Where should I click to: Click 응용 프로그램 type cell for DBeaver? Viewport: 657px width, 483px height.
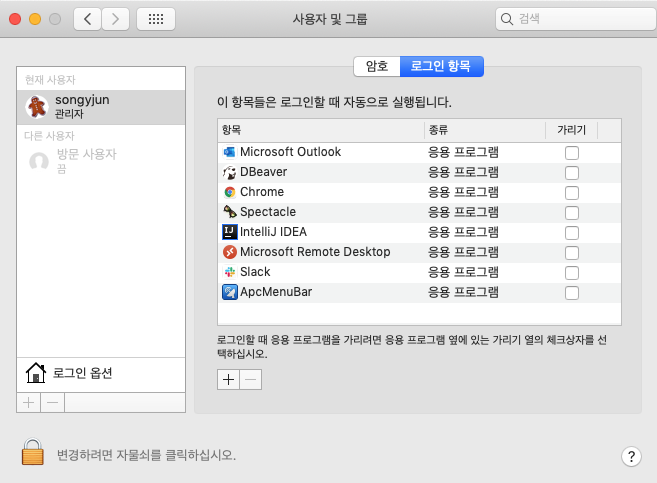pos(463,172)
